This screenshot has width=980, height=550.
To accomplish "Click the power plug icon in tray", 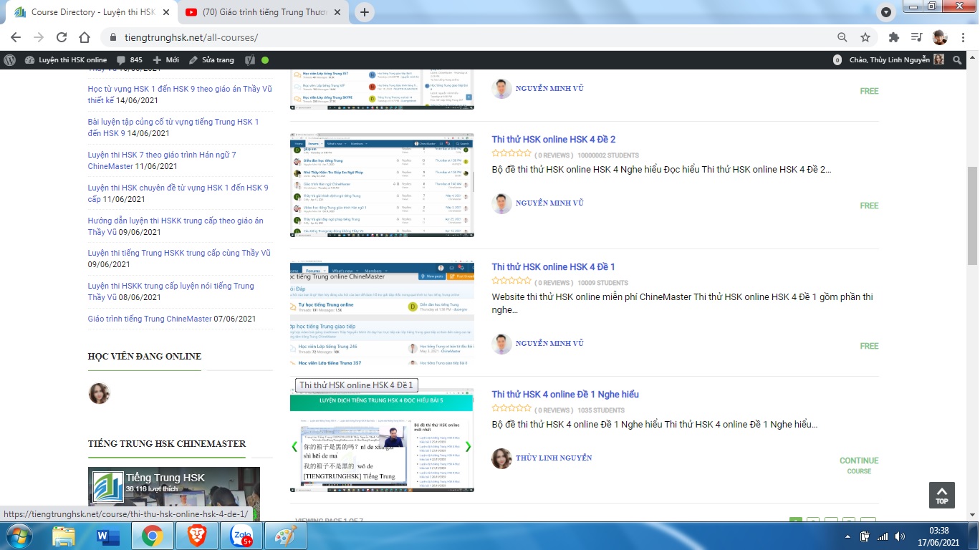I will (x=865, y=536).
